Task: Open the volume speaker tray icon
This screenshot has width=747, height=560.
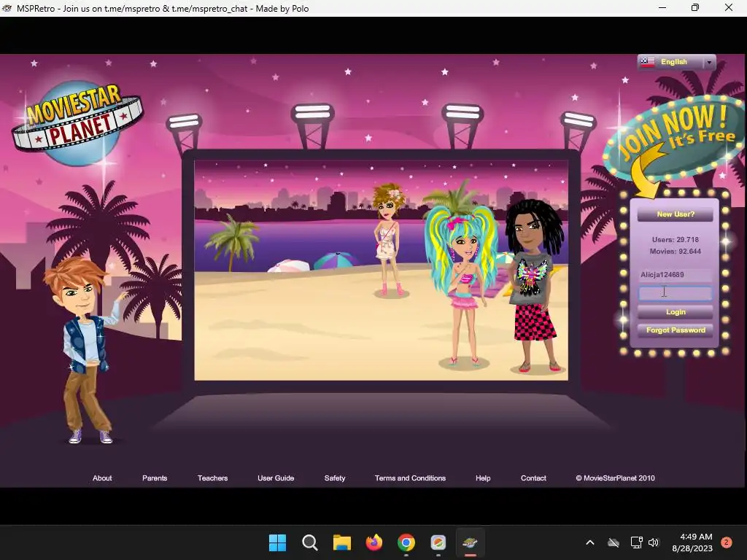Action: click(x=654, y=542)
